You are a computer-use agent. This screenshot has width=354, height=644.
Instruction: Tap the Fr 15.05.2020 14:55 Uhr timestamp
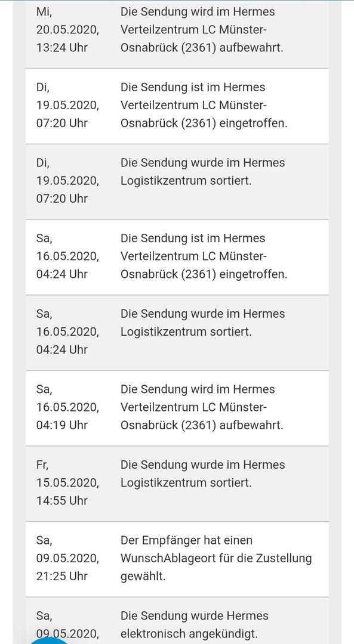click(67, 482)
